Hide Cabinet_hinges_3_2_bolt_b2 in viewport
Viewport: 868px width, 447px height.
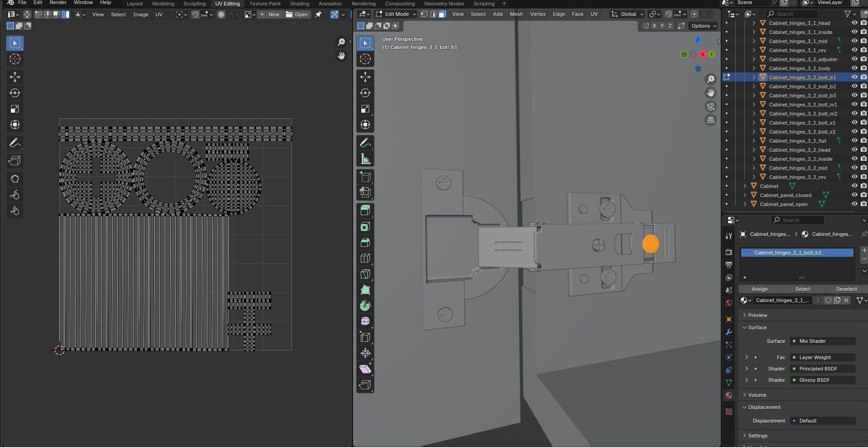point(854,87)
